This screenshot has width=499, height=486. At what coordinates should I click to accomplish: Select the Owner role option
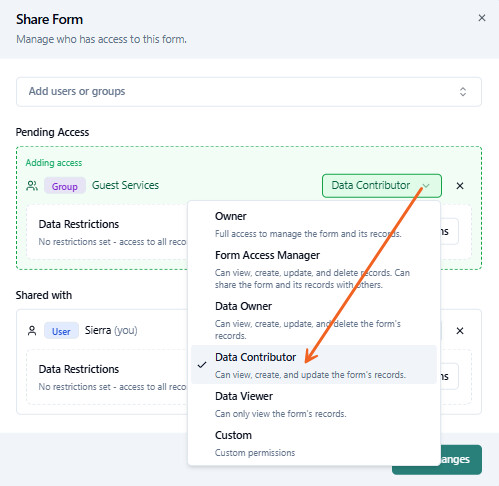pos(314,225)
